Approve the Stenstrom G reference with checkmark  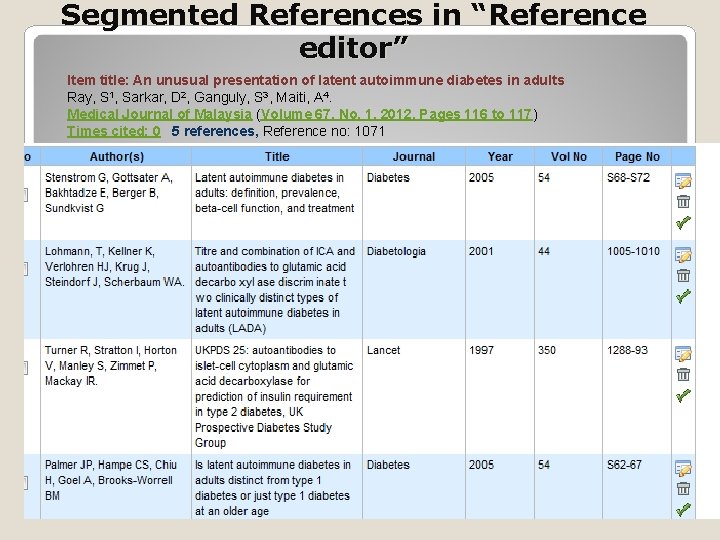683,223
